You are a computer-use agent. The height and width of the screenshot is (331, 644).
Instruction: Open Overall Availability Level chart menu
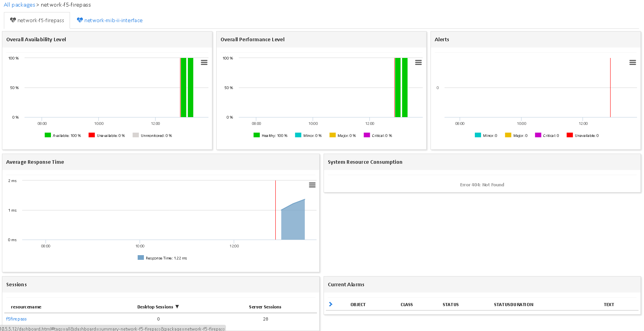point(204,63)
